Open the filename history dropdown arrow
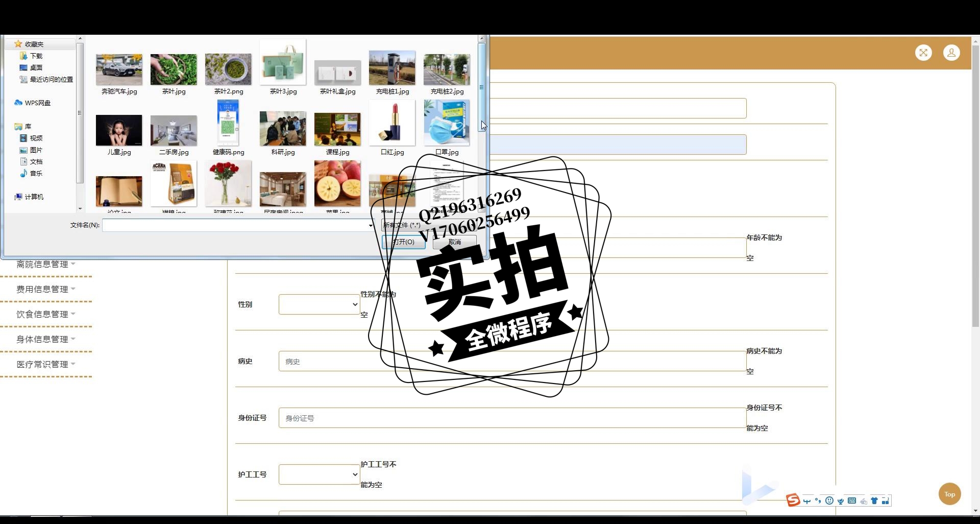The height and width of the screenshot is (524, 980). coord(371,225)
